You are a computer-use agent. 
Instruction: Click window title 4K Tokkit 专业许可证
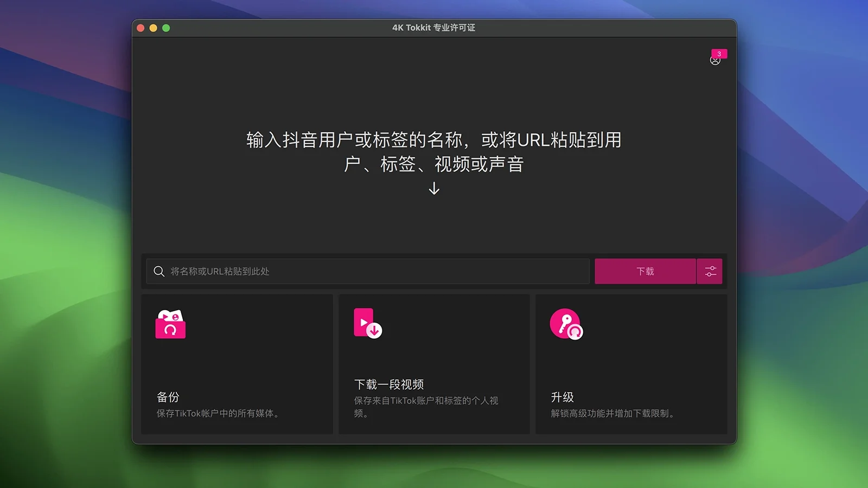pos(433,28)
